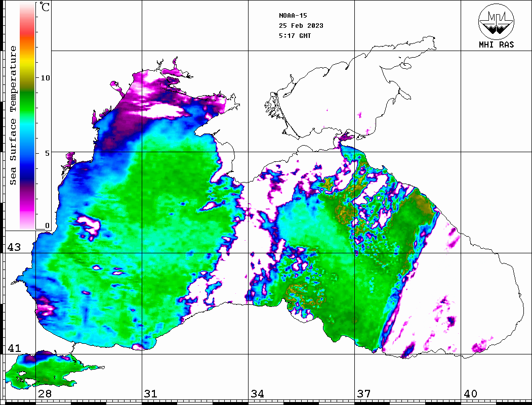Click the longitude label "31"
532x405 pixels.
(151, 393)
